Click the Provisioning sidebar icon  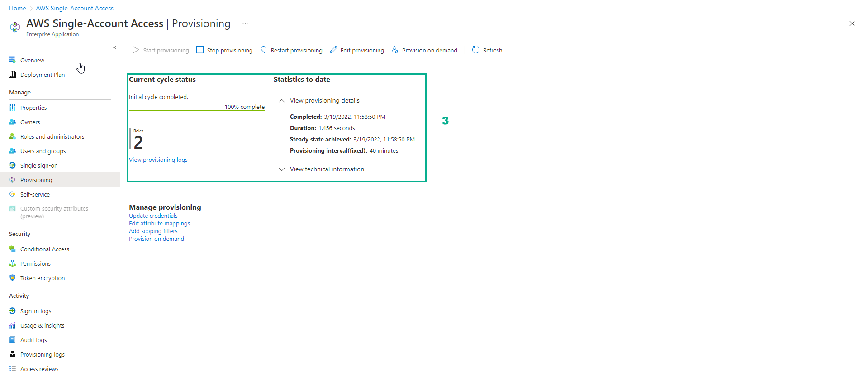12,180
